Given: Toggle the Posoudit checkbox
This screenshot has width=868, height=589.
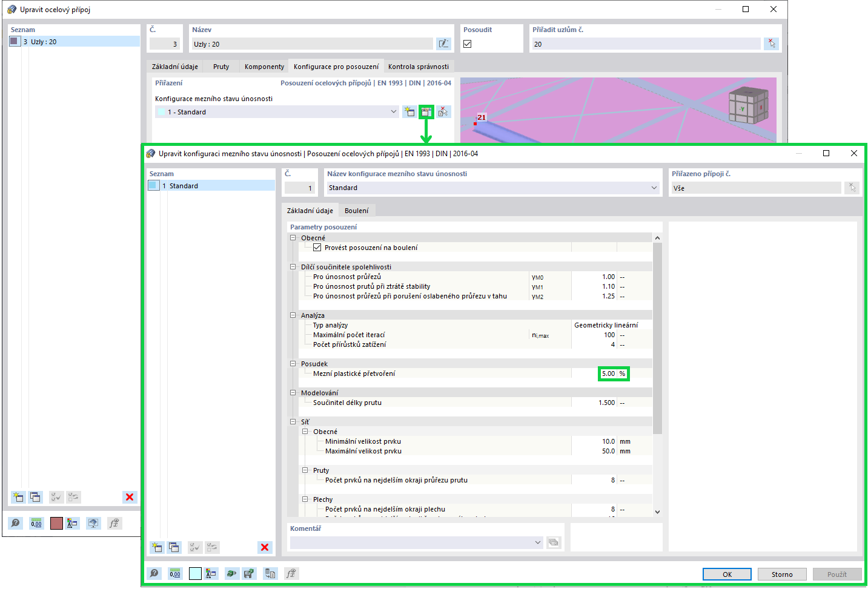Looking at the screenshot, I should (468, 44).
